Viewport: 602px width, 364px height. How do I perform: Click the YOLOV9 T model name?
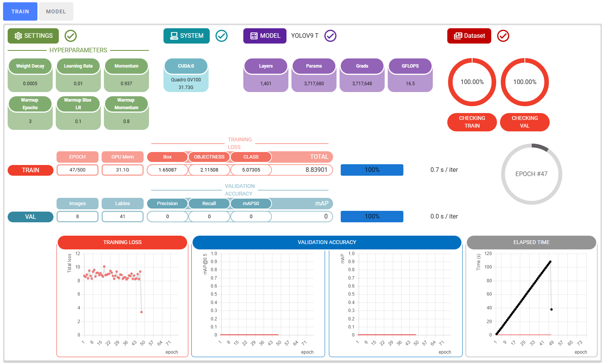coord(305,36)
